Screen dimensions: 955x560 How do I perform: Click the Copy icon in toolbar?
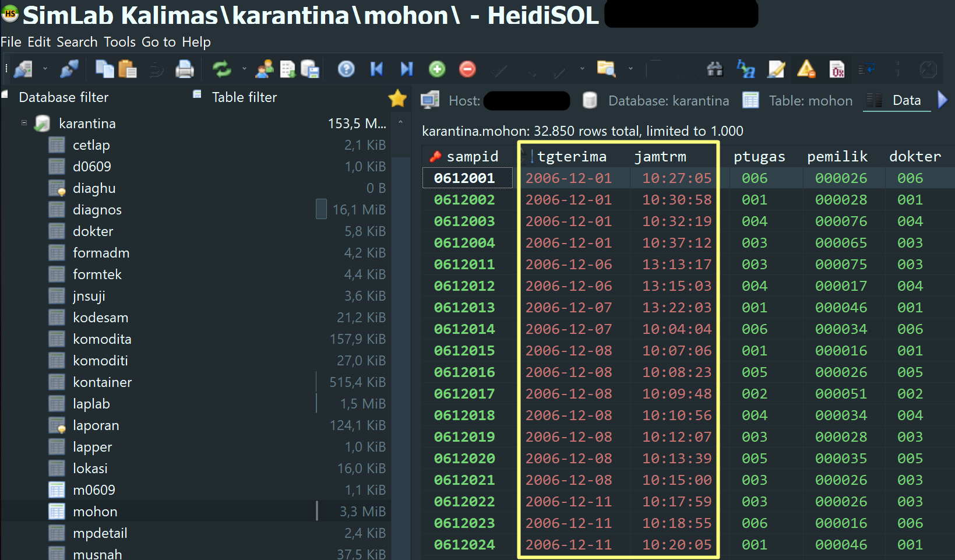(104, 69)
